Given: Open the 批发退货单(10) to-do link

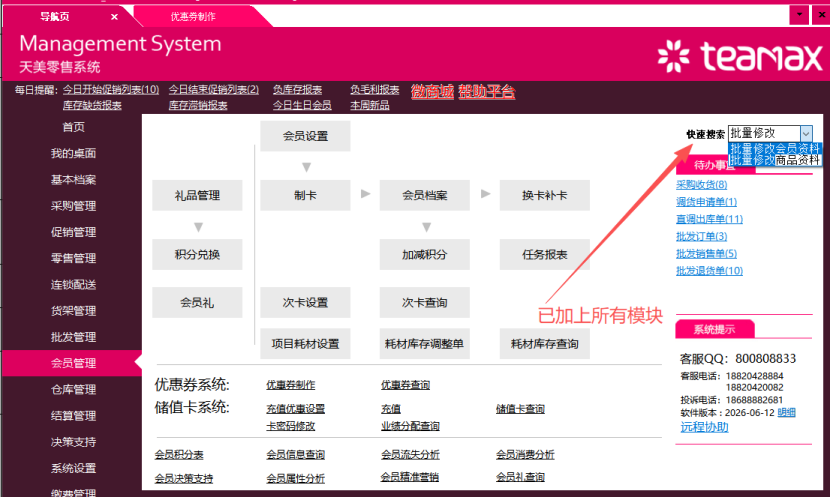Looking at the screenshot, I should 709,271.
